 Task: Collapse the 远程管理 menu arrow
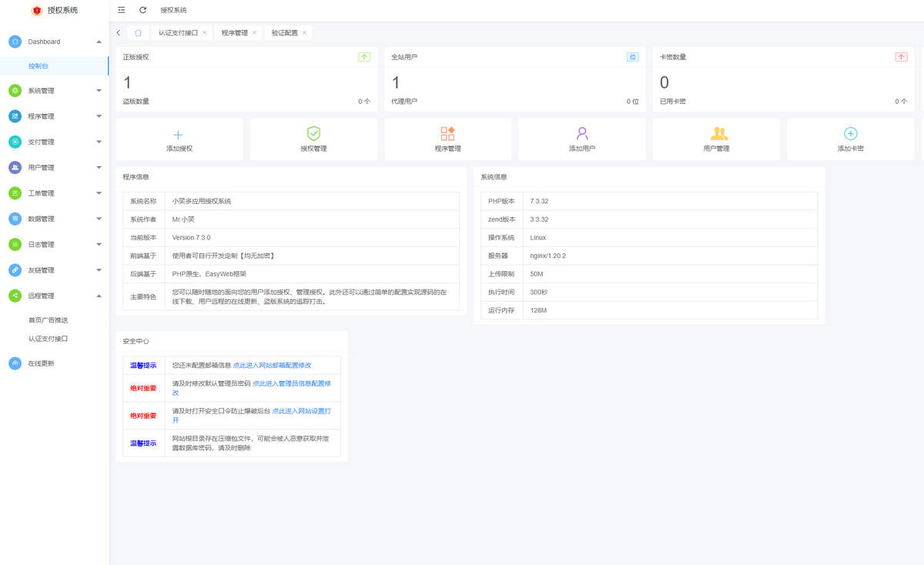click(99, 296)
